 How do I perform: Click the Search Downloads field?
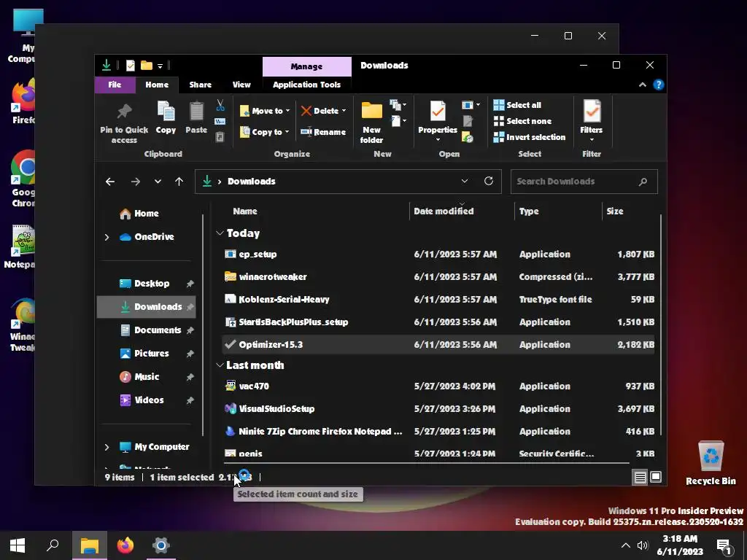click(584, 182)
